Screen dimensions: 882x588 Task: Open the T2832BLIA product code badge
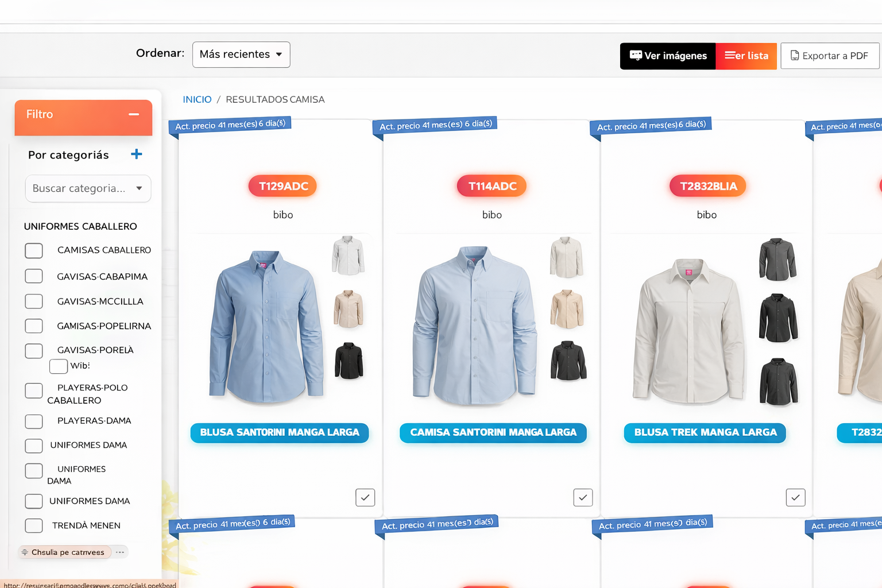tap(707, 186)
